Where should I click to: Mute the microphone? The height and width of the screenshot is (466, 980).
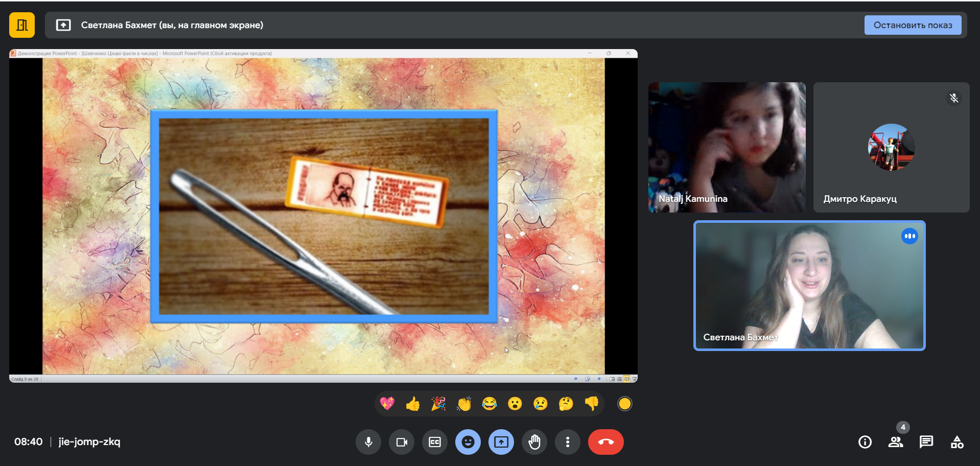tap(368, 442)
